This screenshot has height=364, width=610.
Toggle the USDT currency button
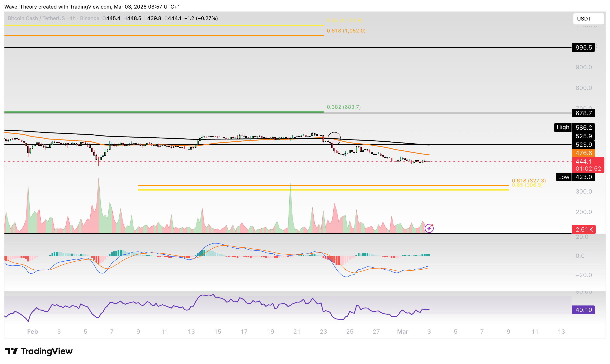click(x=588, y=19)
